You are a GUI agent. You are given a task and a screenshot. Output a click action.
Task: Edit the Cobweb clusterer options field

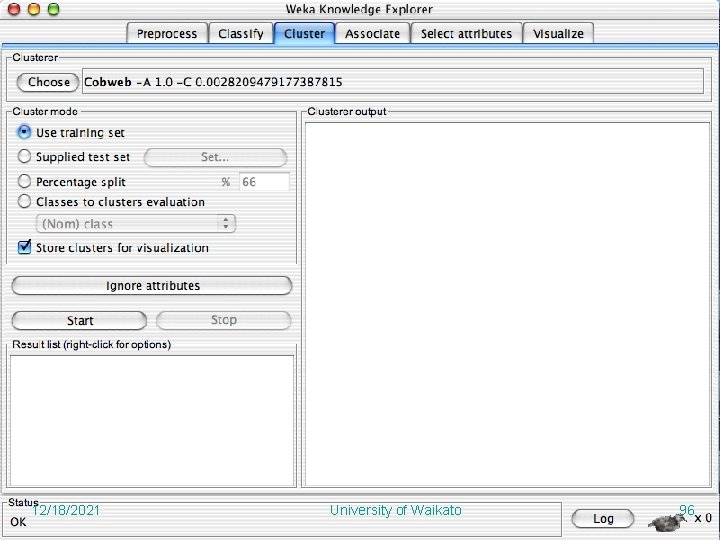coord(393,82)
